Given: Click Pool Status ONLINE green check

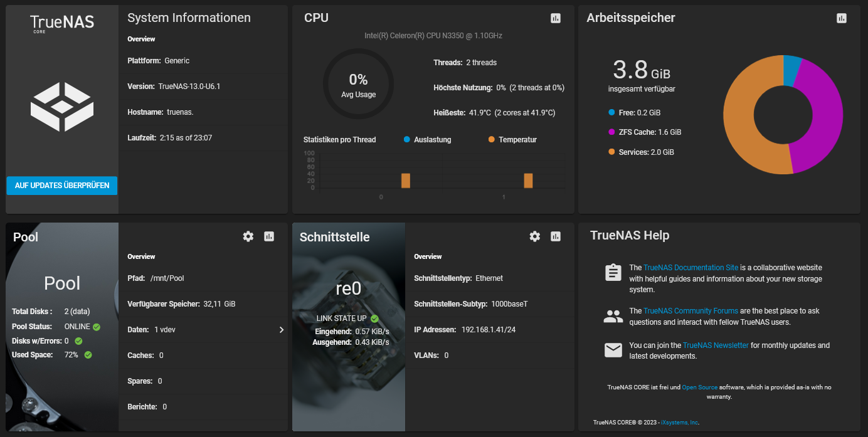Looking at the screenshot, I should [x=97, y=327].
